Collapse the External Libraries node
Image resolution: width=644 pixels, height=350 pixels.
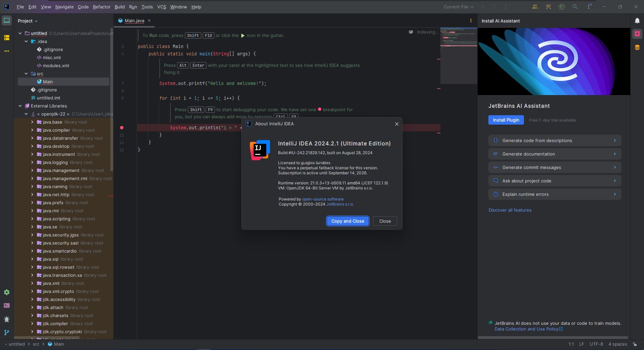tap(20, 106)
